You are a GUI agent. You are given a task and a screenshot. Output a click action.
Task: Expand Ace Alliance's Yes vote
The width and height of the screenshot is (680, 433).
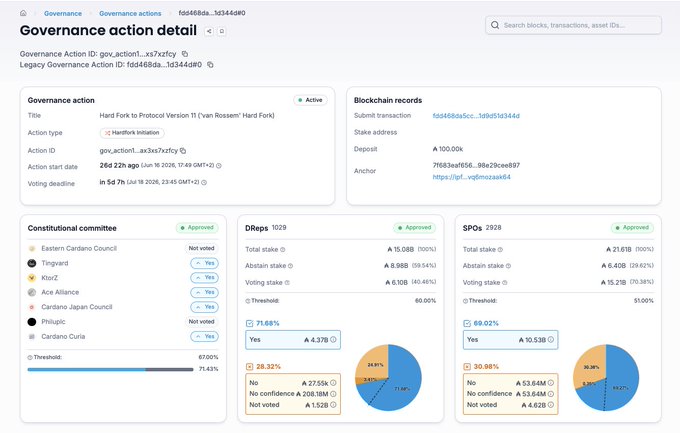(204, 292)
